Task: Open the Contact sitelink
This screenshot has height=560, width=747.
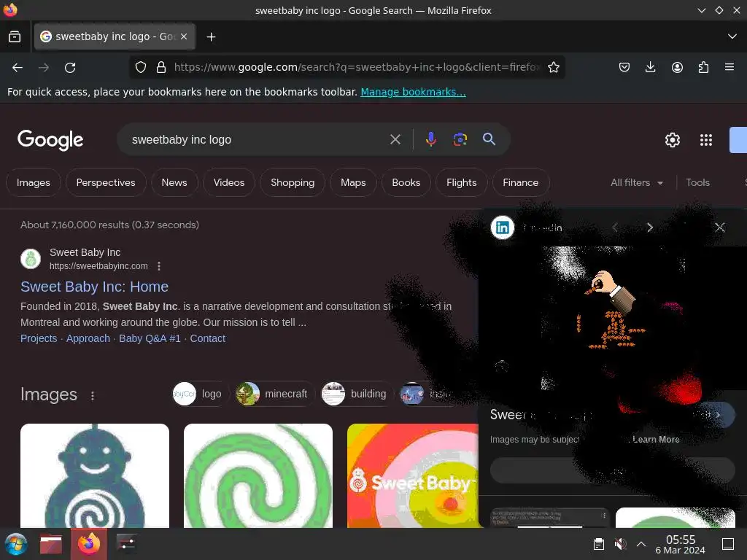Action: [x=208, y=338]
